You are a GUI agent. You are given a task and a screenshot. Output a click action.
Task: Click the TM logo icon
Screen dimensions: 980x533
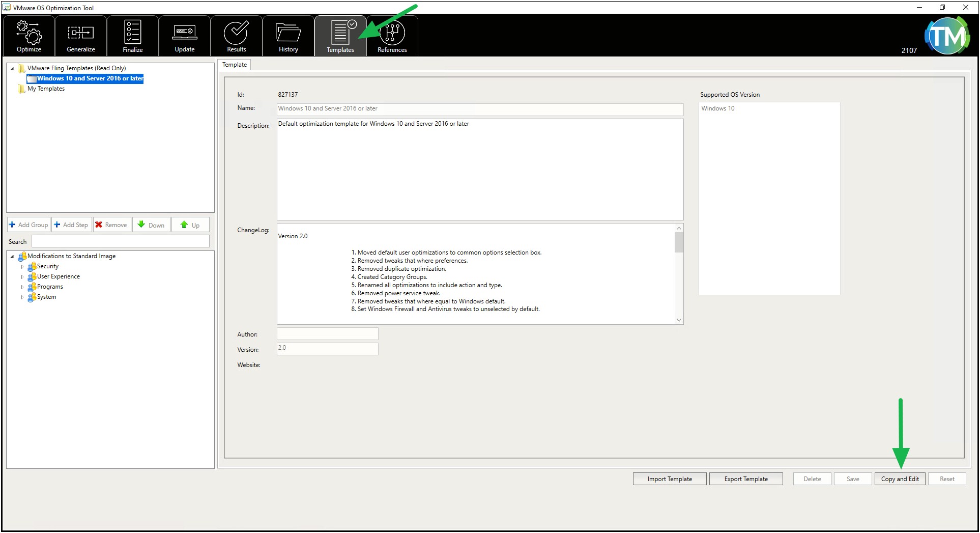[x=947, y=35]
